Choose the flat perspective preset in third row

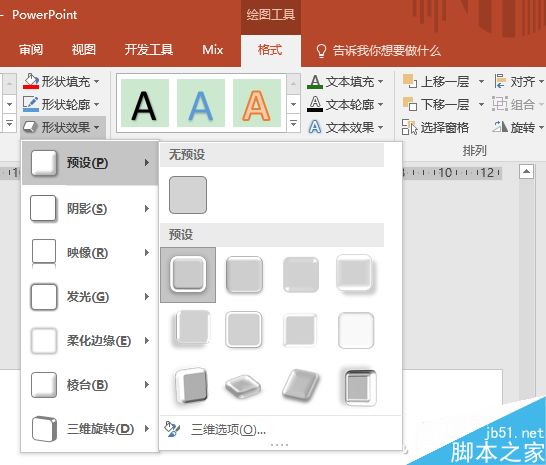[243, 387]
